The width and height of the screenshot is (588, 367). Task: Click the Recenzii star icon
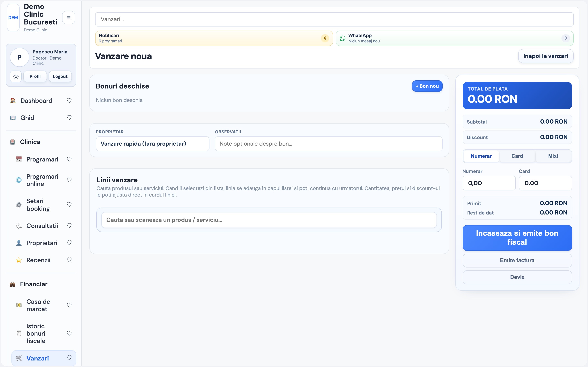[x=19, y=260]
